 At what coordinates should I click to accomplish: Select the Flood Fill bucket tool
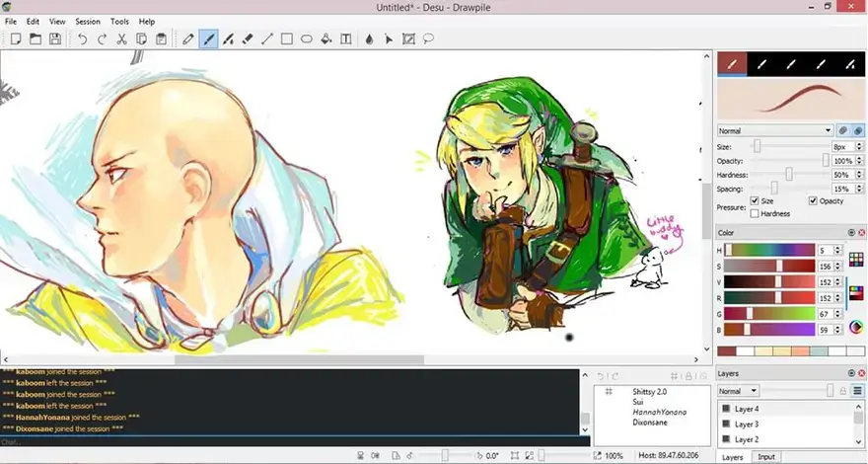coord(326,39)
